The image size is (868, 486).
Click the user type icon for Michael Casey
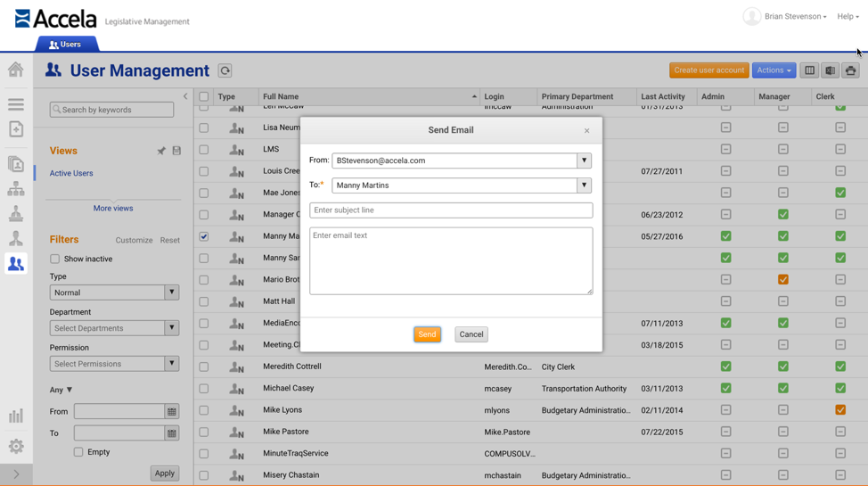[x=237, y=389]
